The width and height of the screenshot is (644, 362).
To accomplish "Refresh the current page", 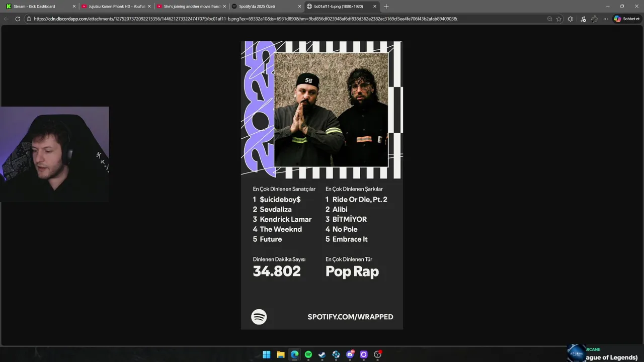I will click(x=18, y=19).
